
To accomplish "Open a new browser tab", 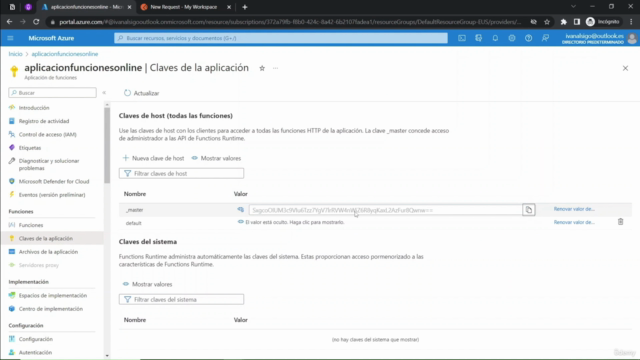I will (244, 7).
